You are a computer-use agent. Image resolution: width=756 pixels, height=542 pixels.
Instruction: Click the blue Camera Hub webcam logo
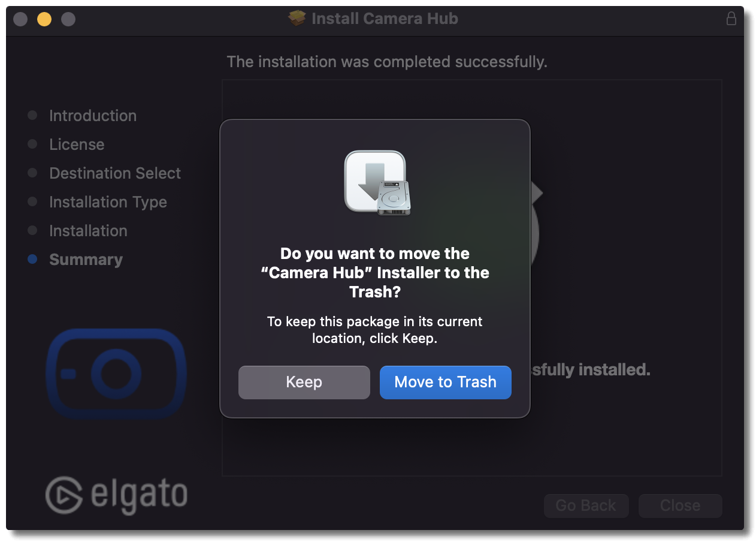[116, 374]
